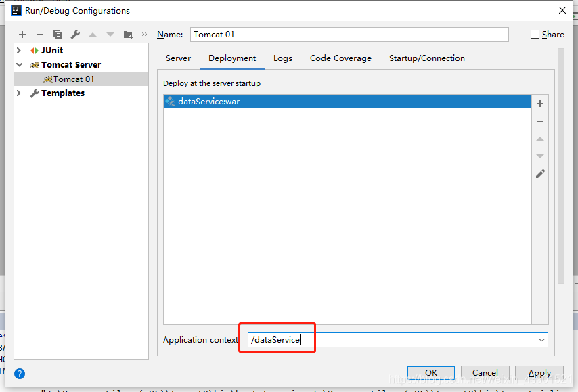Screen dimensions: 578x392
Task: Close the Run/Debug Configurations dialog
Action: click(x=562, y=10)
